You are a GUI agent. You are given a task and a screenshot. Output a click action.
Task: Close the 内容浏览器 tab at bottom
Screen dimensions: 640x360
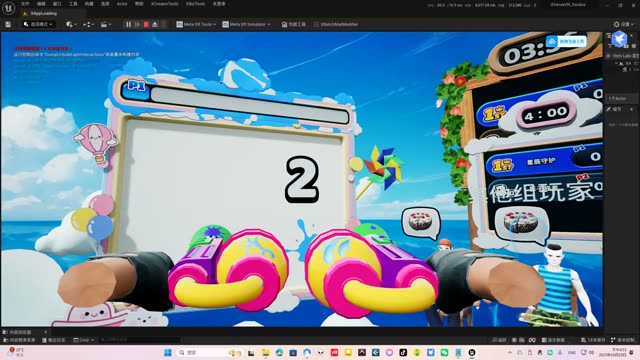click(x=45, y=332)
